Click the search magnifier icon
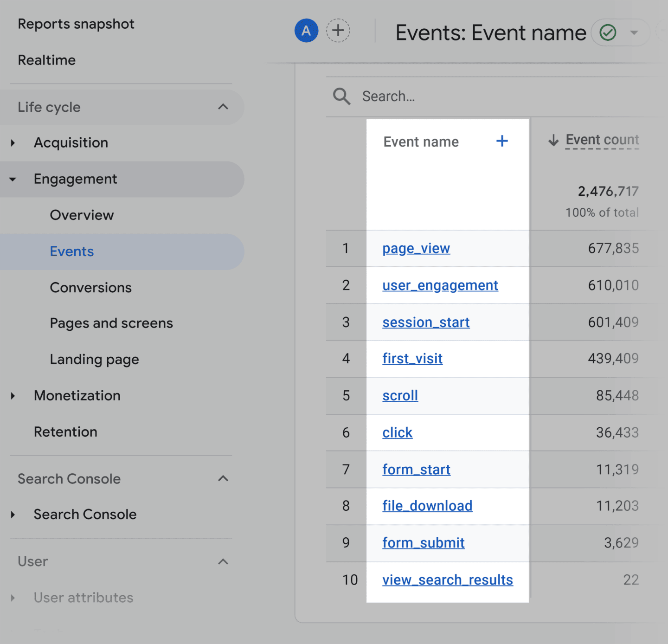Image resolution: width=668 pixels, height=644 pixels. [341, 97]
